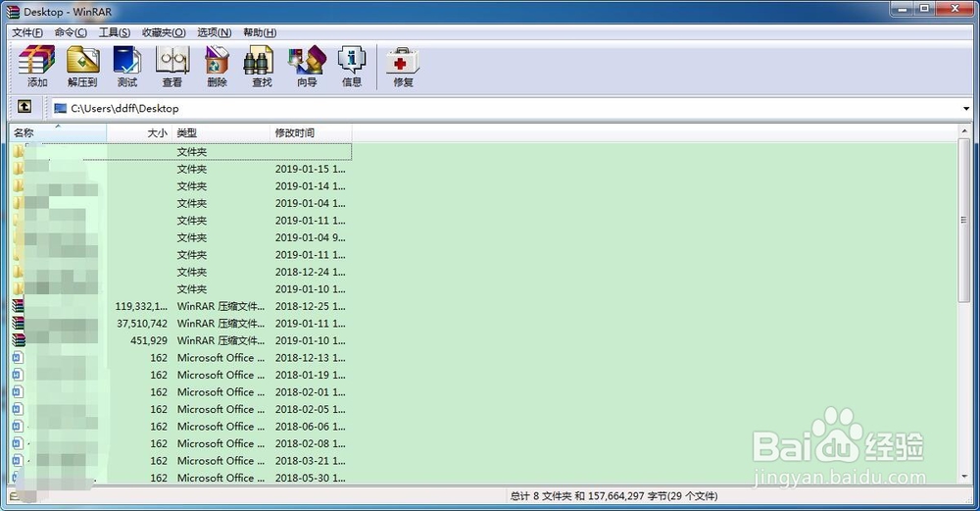The height and width of the screenshot is (511, 980).
Task: Sort by 修改时间 column header
Action: [x=312, y=132]
